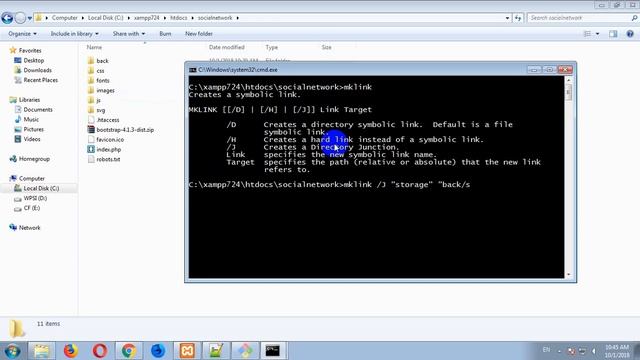Click the refresh button beside address bar
Screen dimensions: 640x360
pyautogui.click(x=518, y=18)
